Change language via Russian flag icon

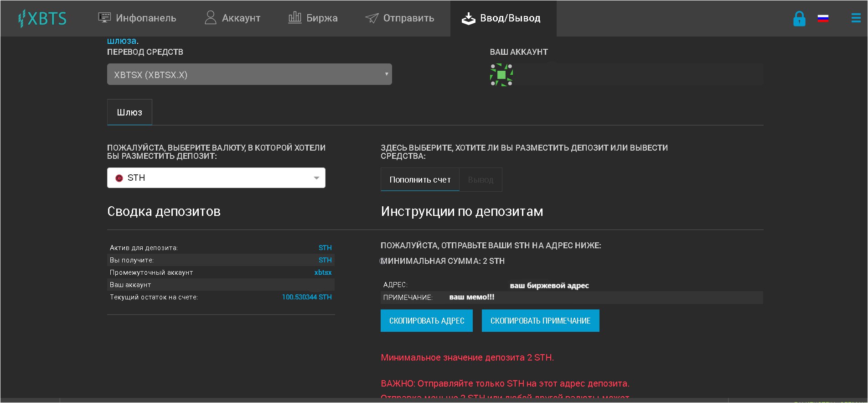(x=823, y=18)
